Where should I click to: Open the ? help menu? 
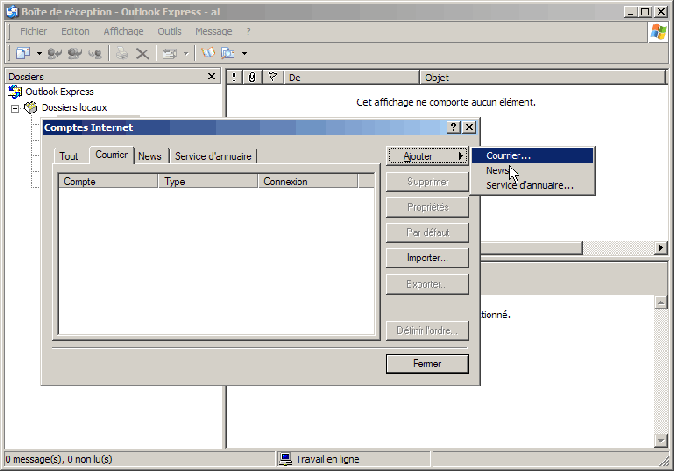click(248, 31)
